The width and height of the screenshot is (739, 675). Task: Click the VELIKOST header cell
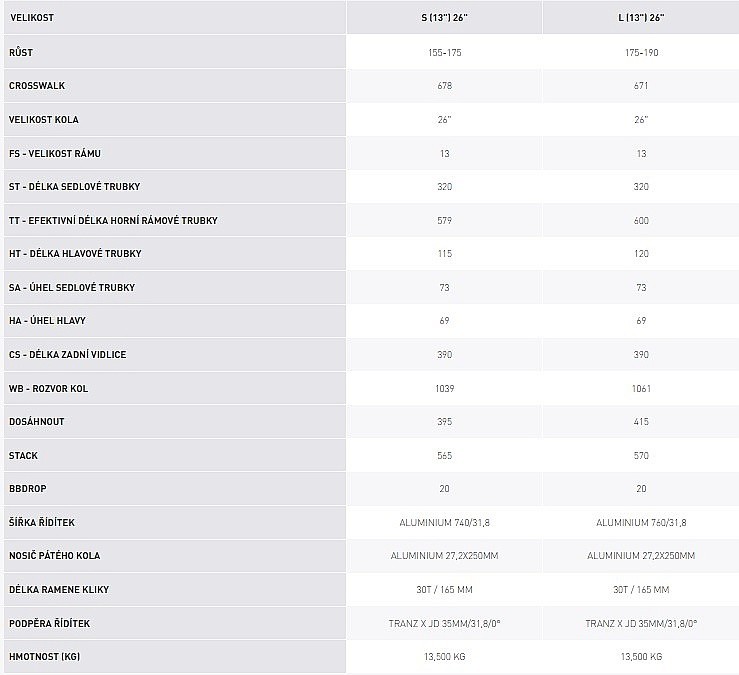pyautogui.click(x=32, y=18)
